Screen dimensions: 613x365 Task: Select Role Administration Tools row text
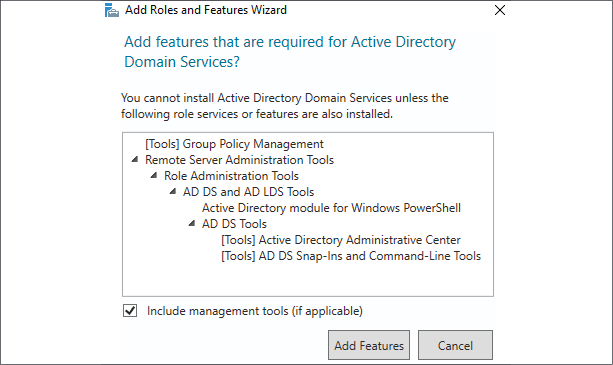coord(231,176)
